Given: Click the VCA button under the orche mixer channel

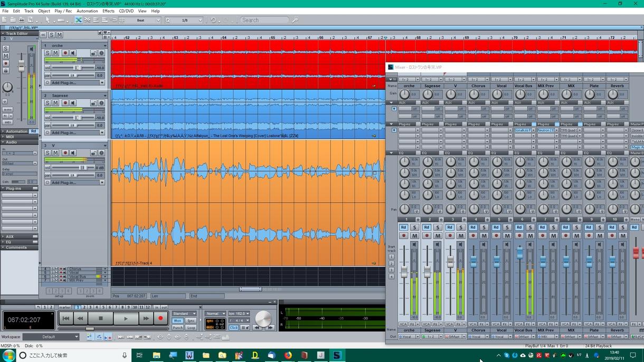Looking at the screenshot, I should pos(403,324).
